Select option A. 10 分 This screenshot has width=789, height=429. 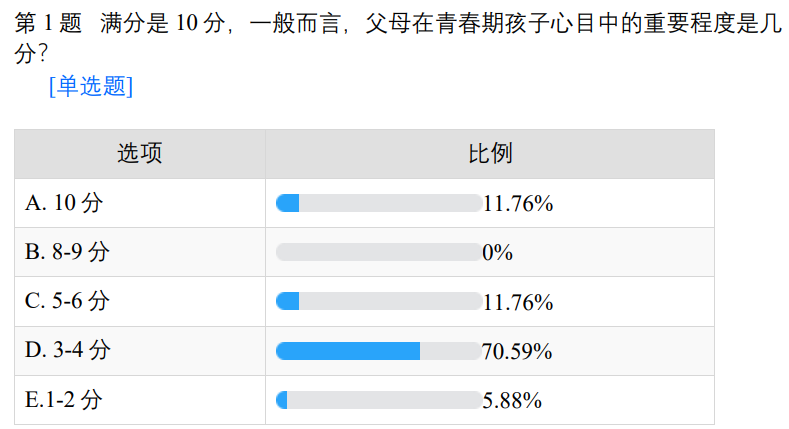click(x=64, y=203)
